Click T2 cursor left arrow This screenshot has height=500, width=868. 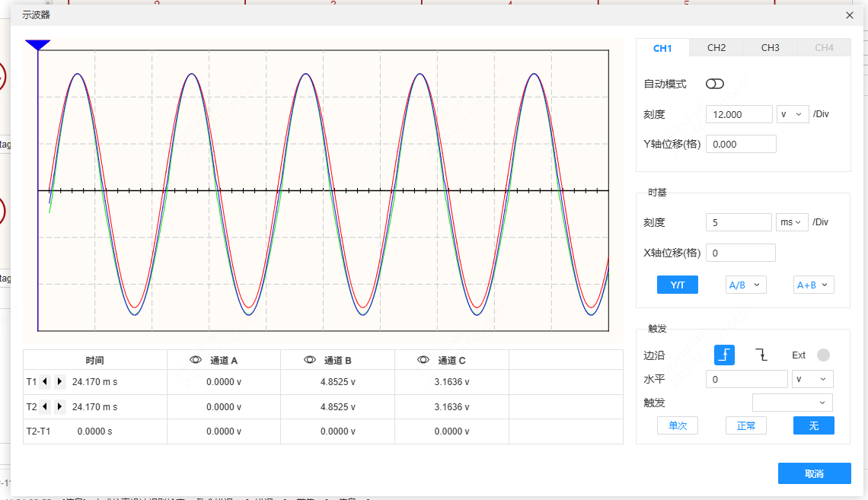click(x=45, y=407)
